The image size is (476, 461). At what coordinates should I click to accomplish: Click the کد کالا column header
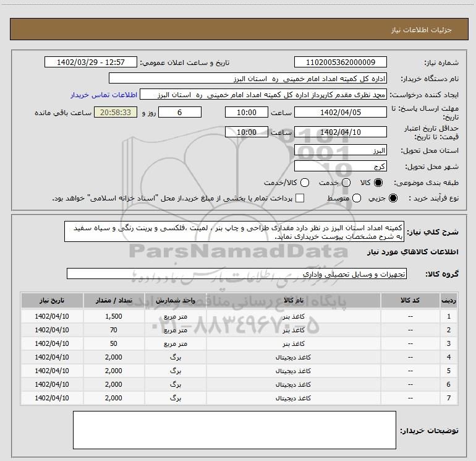(x=410, y=300)
